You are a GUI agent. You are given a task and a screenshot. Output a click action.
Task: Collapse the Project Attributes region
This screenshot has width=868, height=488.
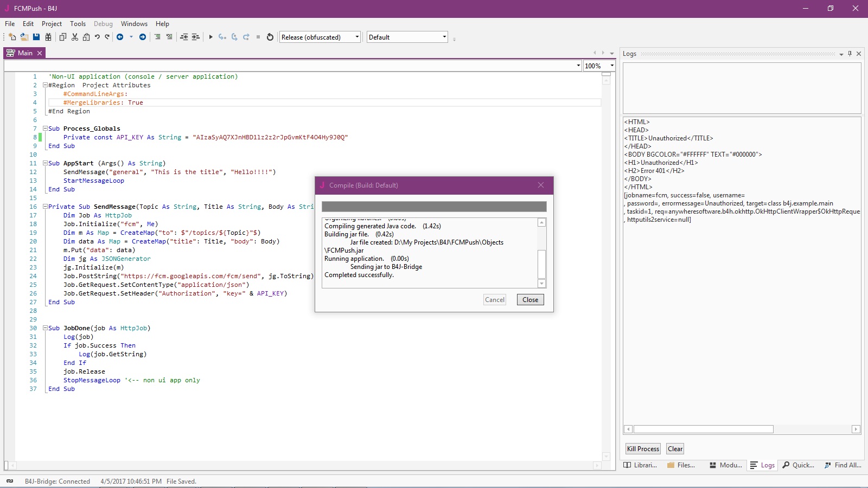[46, 85]
